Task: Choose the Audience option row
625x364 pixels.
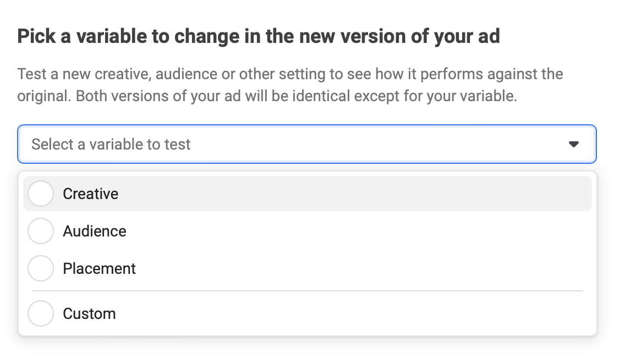Action: click(308, 231)
